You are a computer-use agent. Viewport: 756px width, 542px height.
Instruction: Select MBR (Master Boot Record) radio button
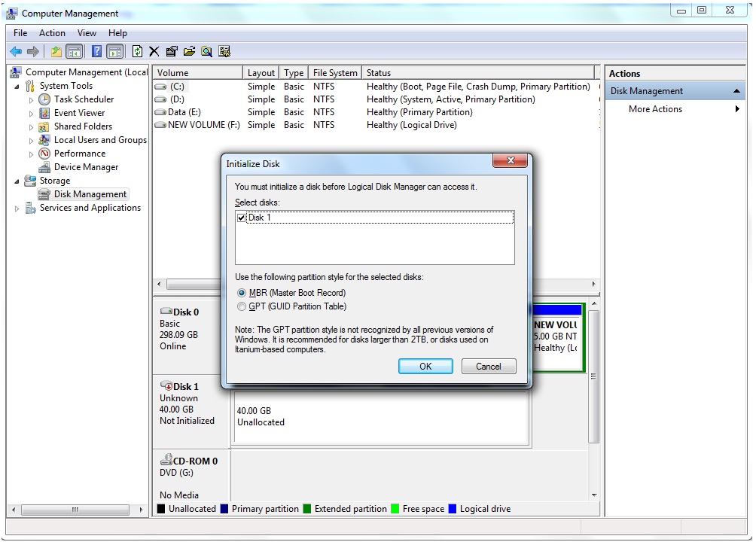[242, 293]
